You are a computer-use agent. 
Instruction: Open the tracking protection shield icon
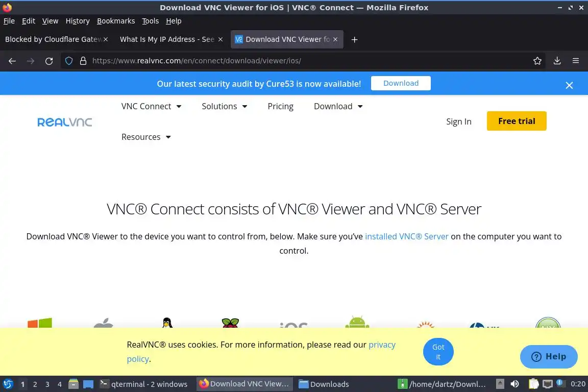[69, 61]
